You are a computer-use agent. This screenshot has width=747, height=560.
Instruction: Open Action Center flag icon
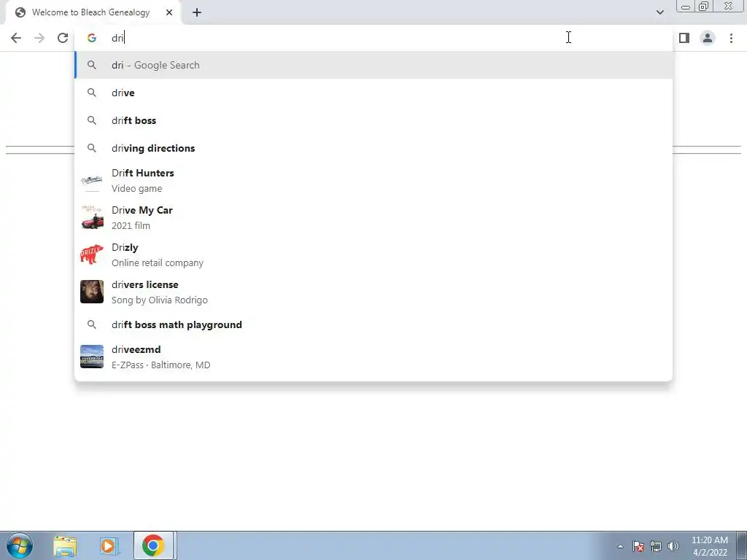(638, 546)
